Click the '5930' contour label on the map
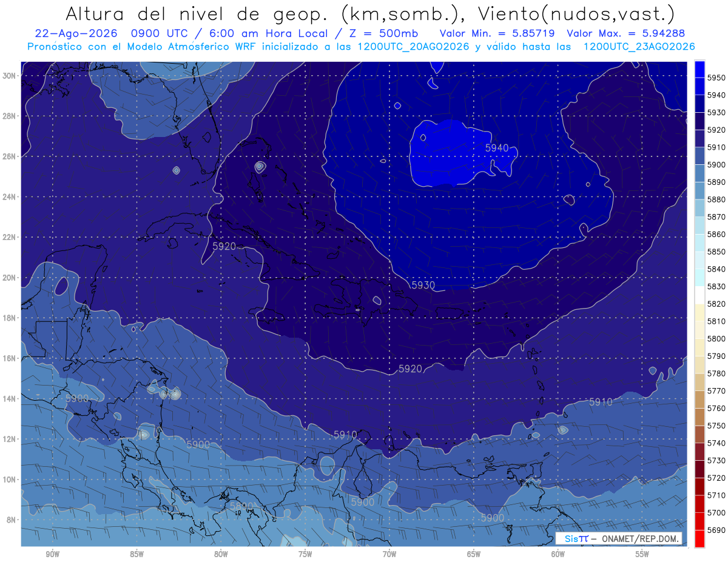Viewport: 728px width, 562px height. 423,285
